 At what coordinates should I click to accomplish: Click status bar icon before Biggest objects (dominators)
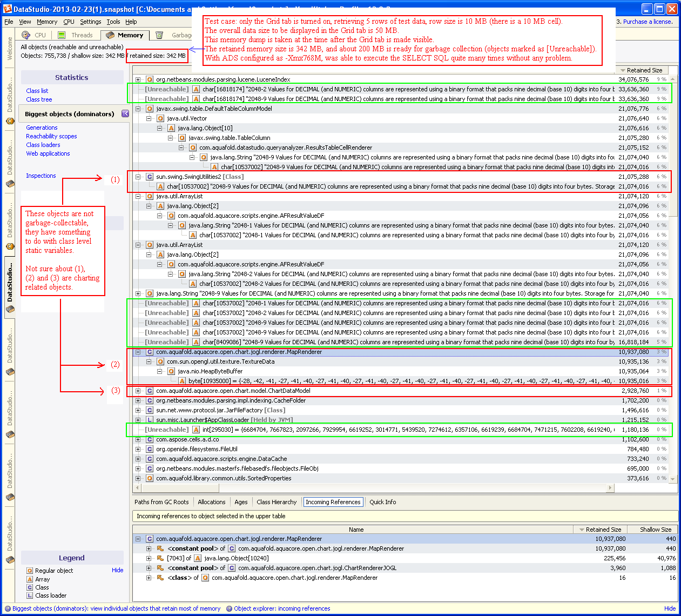click(8, 608)
